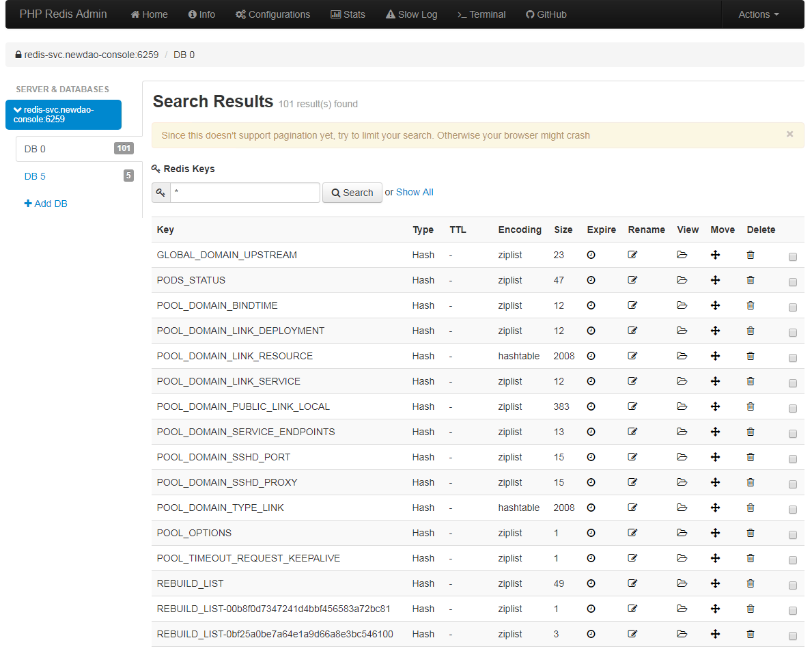The width and height of the screenshot is (812, 651).
Task: Open view icon for POOL_DOMAIN_SSHD_PORT
Action: (682, 457)
